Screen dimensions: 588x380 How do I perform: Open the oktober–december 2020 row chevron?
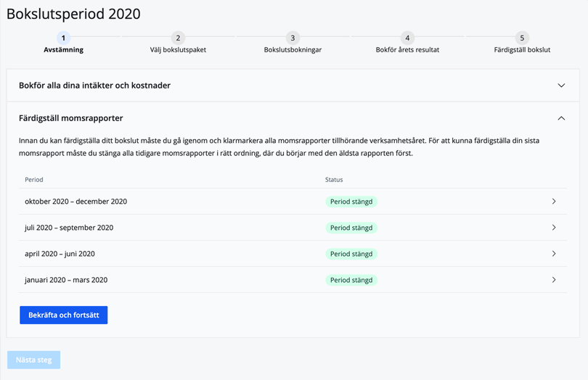(553, 202)
